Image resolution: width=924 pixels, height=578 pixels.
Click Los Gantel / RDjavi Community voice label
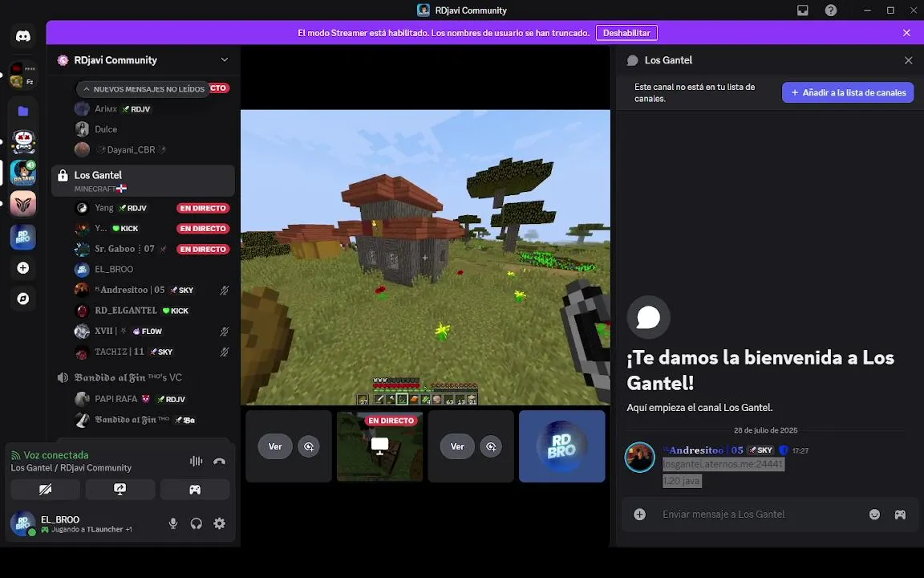(x=71, y=468)
